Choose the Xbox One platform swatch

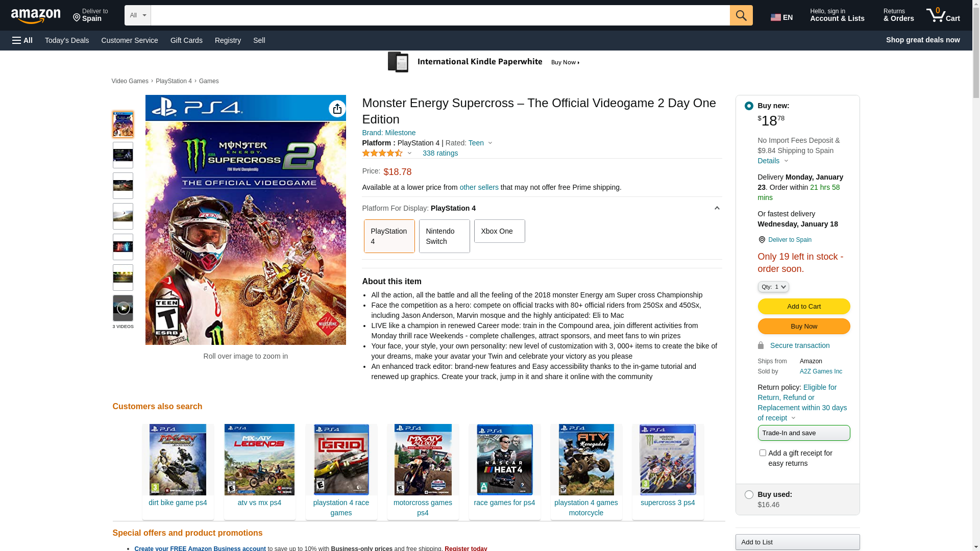(499, 231)
